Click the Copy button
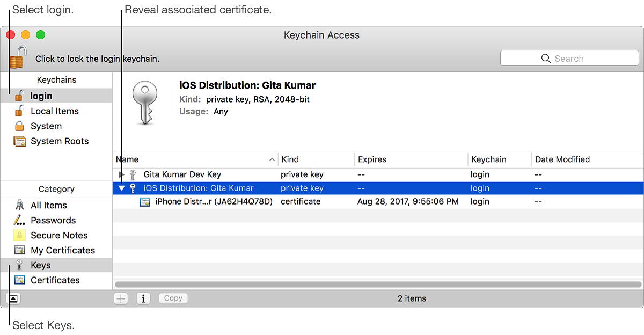Image resolution: width=644 pixels, height=335 pixels. (x=173, y=298)
